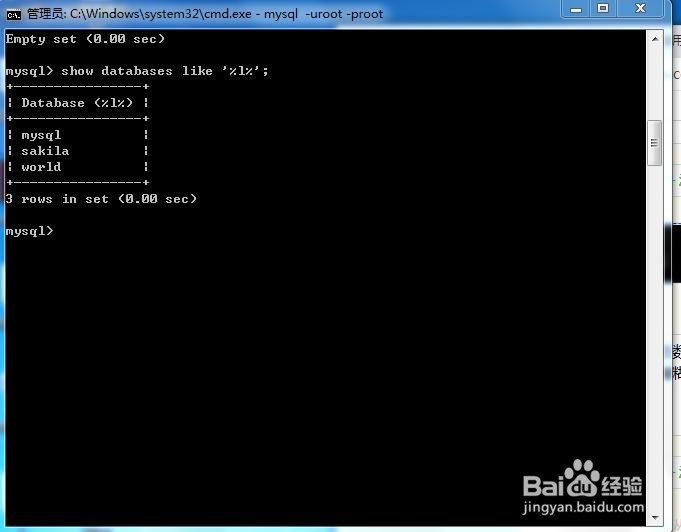681x532 pixels.
Task: Close the cmd.exe window
Action: (x=640, y=9)
